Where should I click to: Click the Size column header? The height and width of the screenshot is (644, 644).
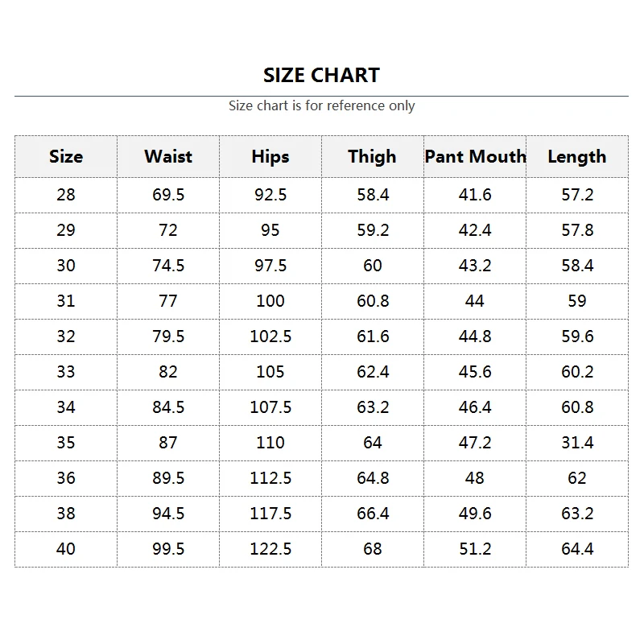pos(66,156)
